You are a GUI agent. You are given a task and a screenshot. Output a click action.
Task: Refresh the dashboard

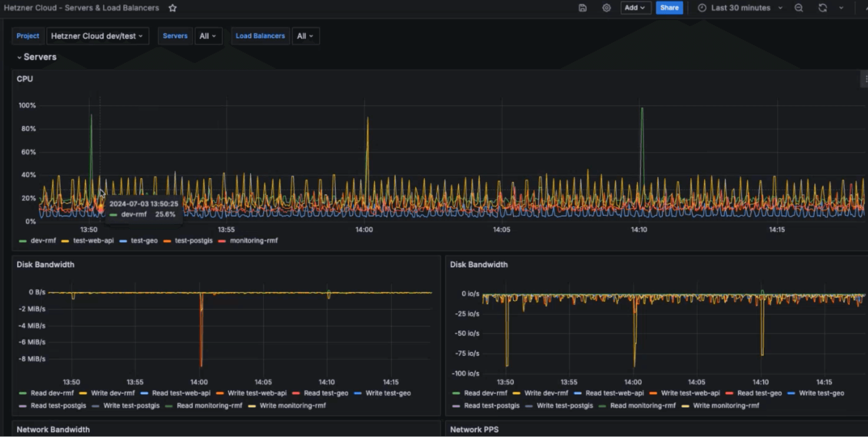[822, 8]
